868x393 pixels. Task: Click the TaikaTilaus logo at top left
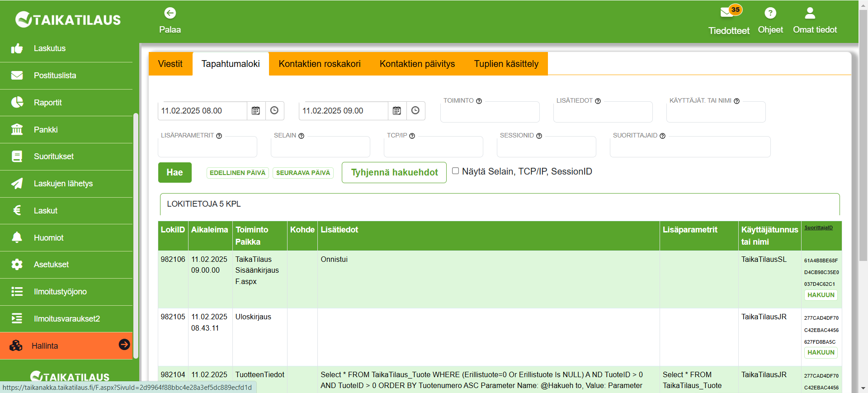coord(68,19)
